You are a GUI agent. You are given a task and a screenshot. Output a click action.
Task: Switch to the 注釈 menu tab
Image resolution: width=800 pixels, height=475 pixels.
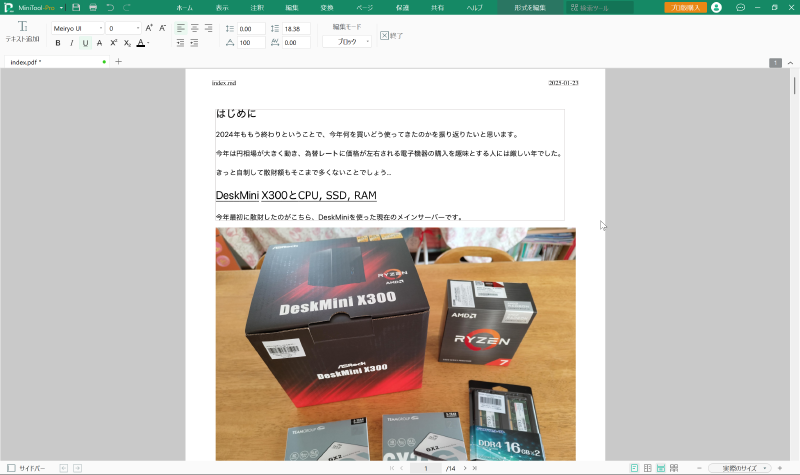[x=257, y=7]
